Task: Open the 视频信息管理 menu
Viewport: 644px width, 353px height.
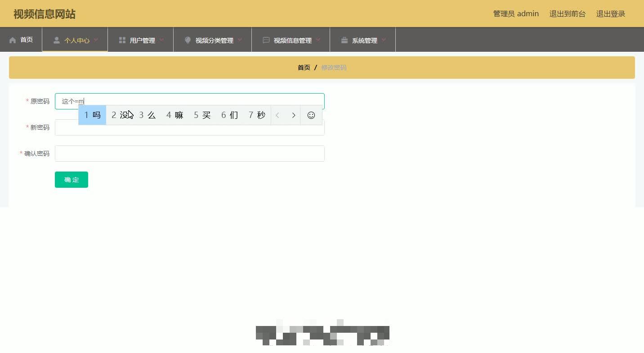Action: (291, 40)
